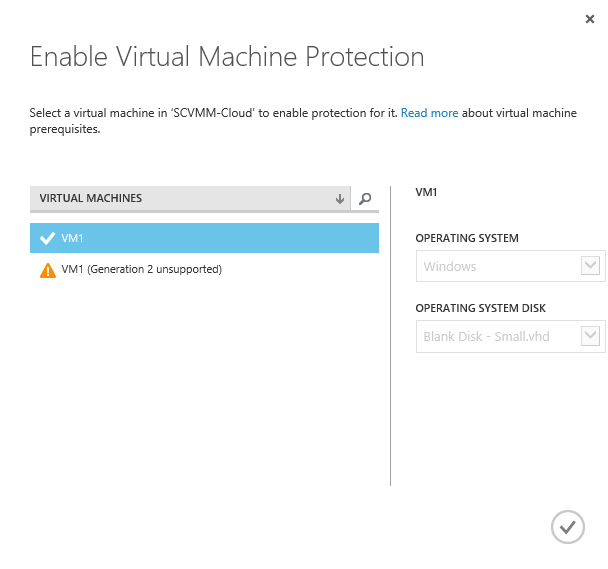Select VM1 (Generation 2 unsupported) entry
Viewport: 608px width, 569px height.
pos(141,269)
